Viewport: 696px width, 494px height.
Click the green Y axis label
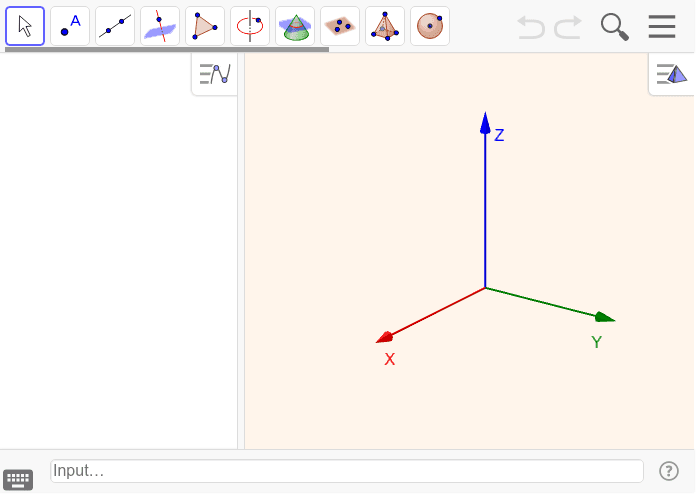tap(597, 342)
